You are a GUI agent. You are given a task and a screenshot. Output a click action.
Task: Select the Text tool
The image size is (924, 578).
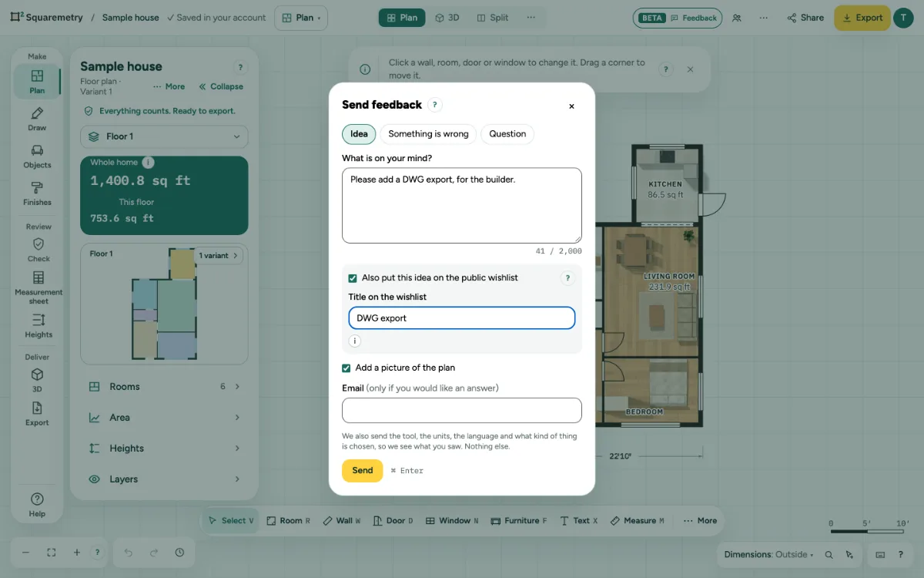pos(579,521)
